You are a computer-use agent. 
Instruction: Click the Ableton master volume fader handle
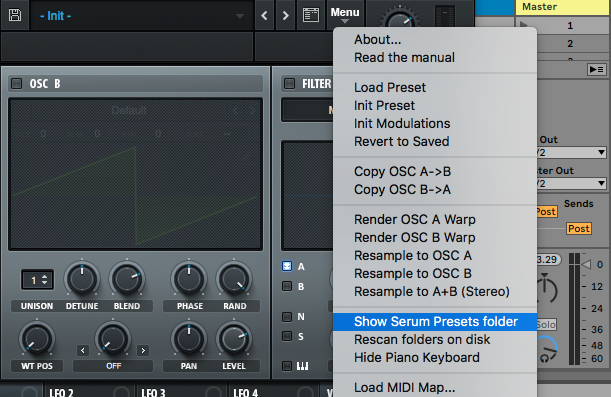(586, 265)
